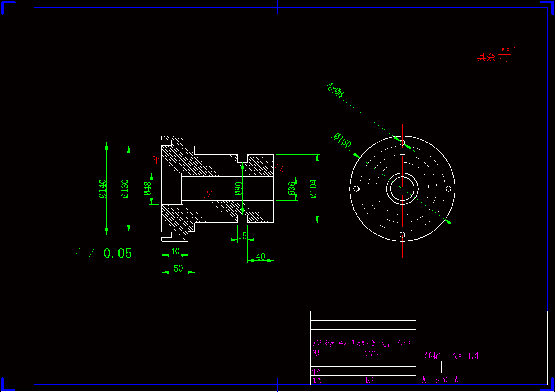The image size is (555, 392).
Task: Select the bottom bolt hole circle
Action: point(402,235)
